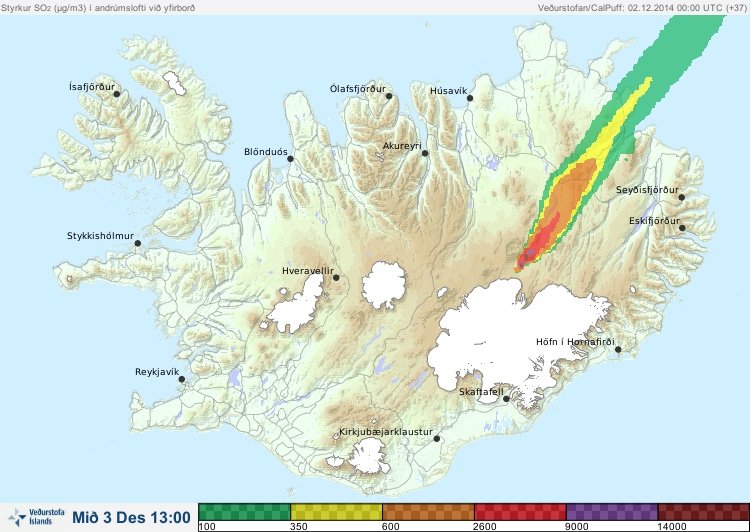Click the Stykkishólmur marker dot
750x532 pixels.
coord(138,243)
